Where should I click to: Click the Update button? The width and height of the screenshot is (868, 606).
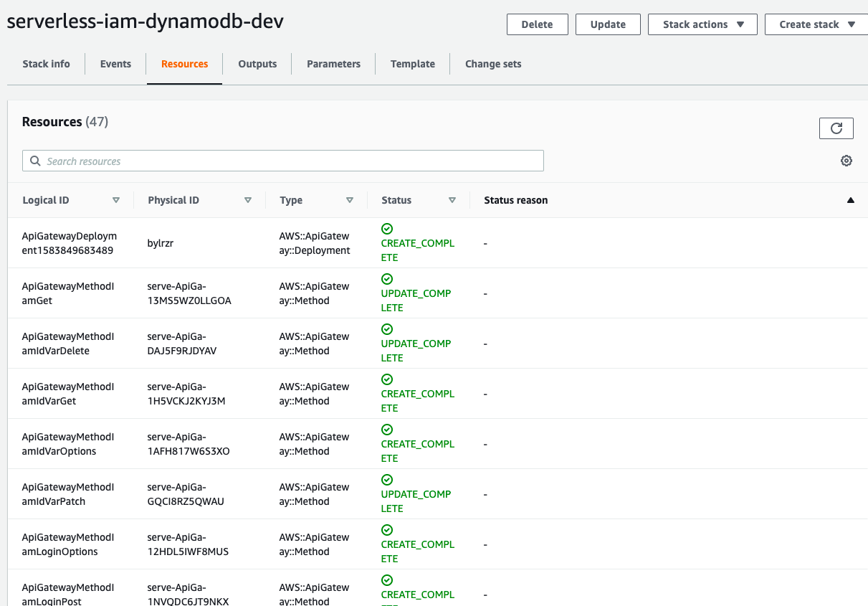(x=608, y=24)
